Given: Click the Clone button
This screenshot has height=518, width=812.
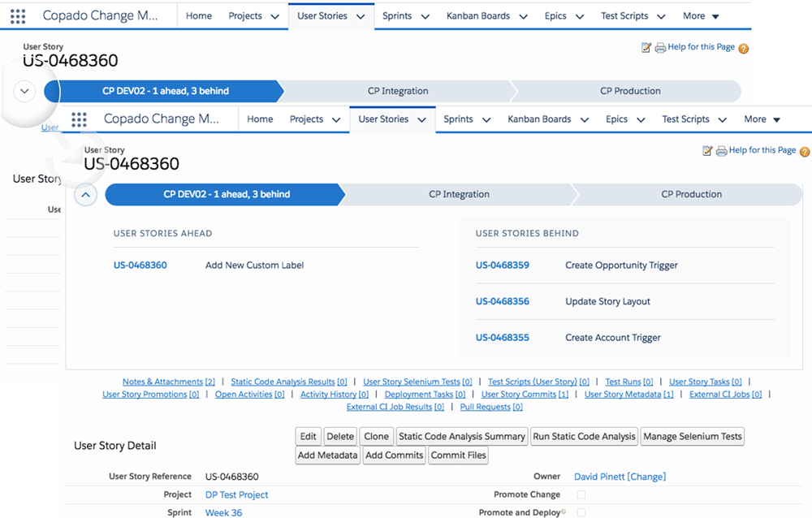Looking at the screenshot, I should 377,437.
